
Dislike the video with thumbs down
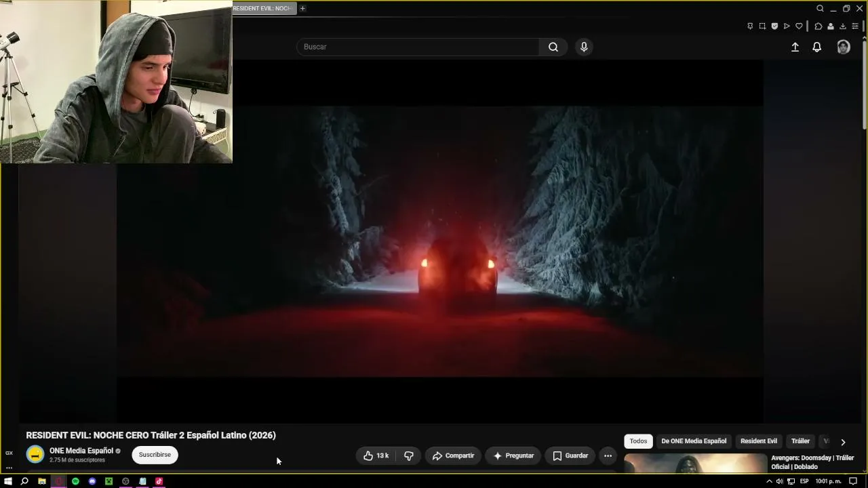click(408, 455)
